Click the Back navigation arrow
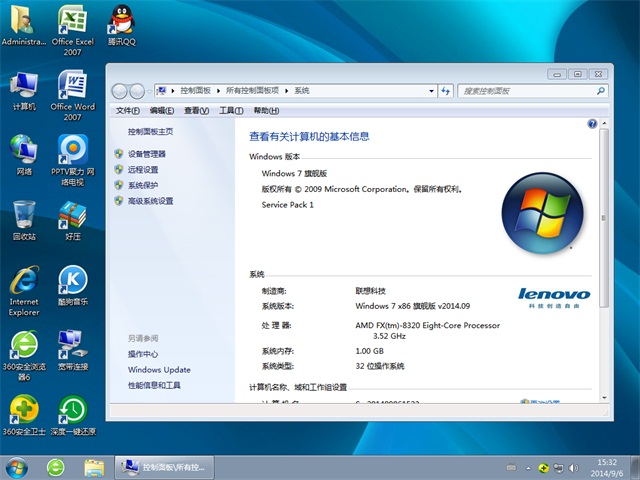Image resolution: width=640 pixels, height=480 pixels. (x=119, y=91)
